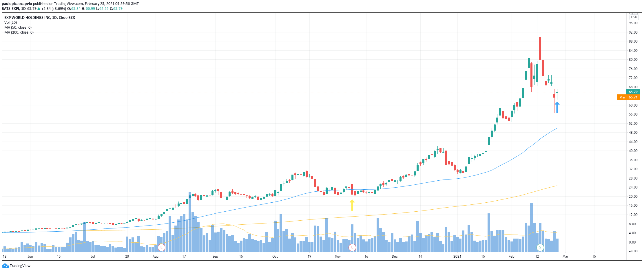Click the paulopicaocapelo username in header
644x271 pixels.
tap(17, 4)
